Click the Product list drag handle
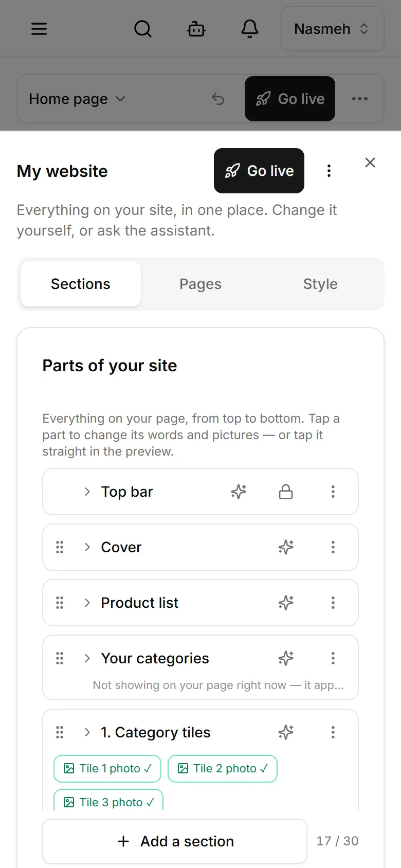401x868 pixels. (60, 603)
